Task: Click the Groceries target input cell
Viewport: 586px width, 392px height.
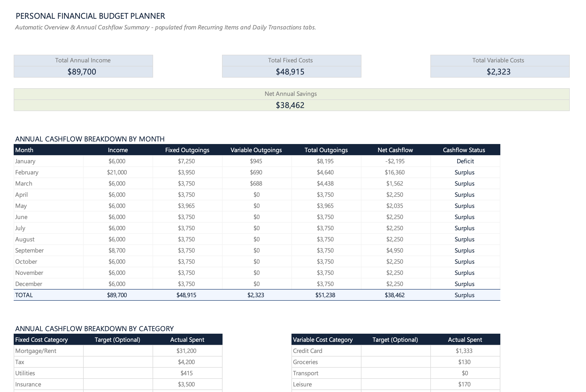Action: [x=396, y=362]
